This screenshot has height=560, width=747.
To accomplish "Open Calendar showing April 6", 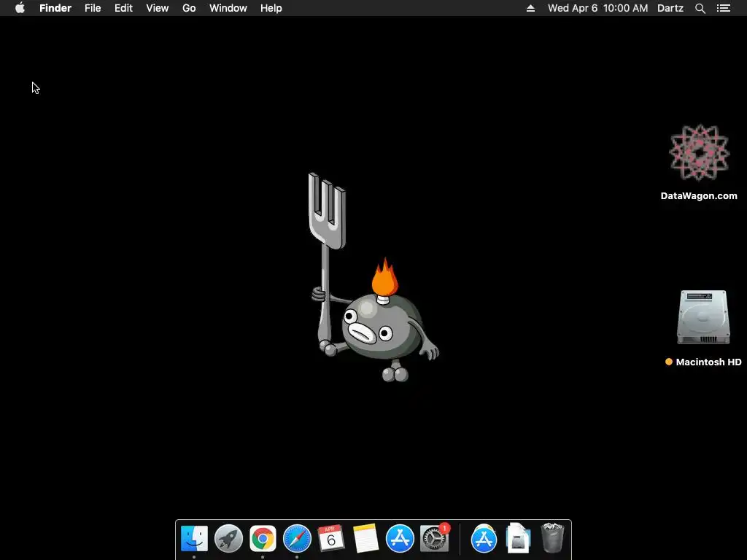I will (331, 539).
